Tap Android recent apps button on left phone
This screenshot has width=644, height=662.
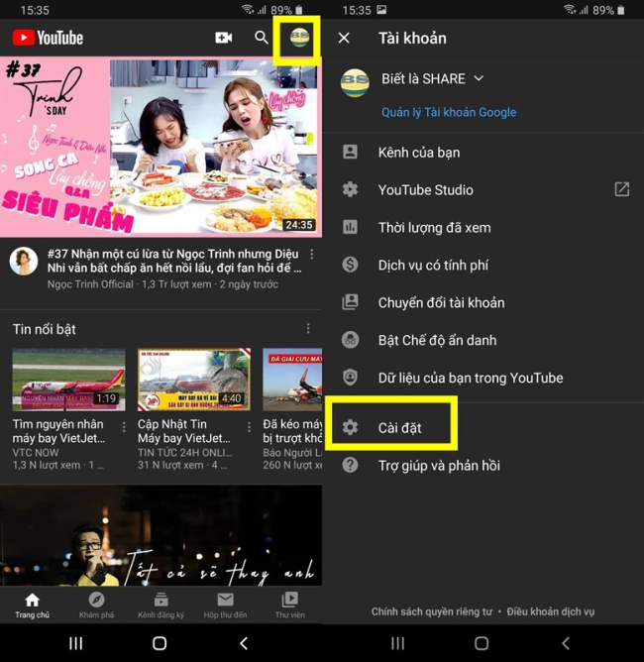pyautogui.click(x=76, y=643)
